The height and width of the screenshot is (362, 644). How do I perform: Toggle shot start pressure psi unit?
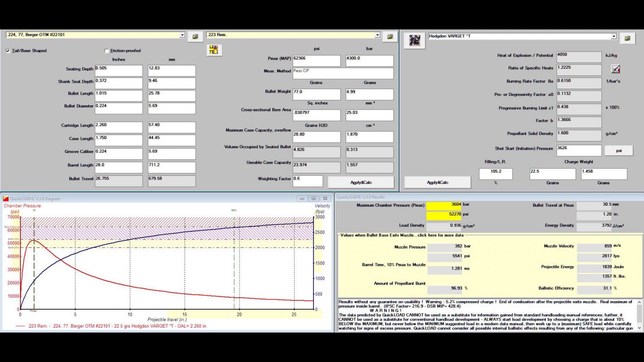pos(619,151)
